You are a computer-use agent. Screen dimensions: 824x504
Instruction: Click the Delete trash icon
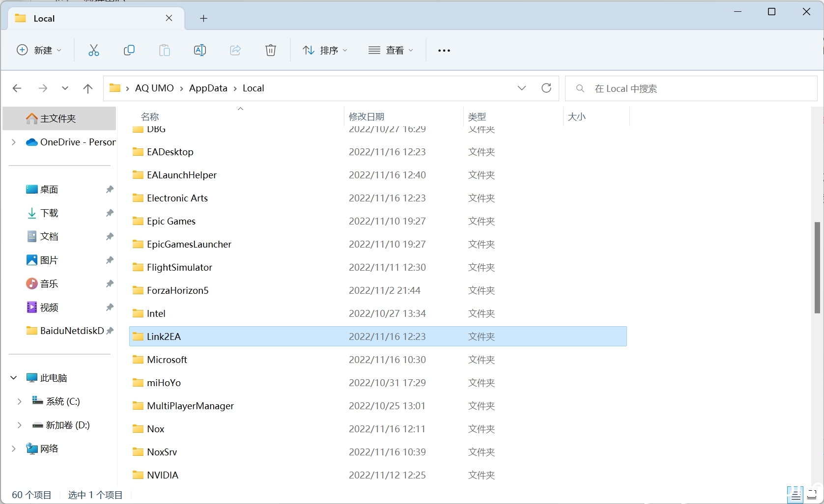tap(271, 50)
